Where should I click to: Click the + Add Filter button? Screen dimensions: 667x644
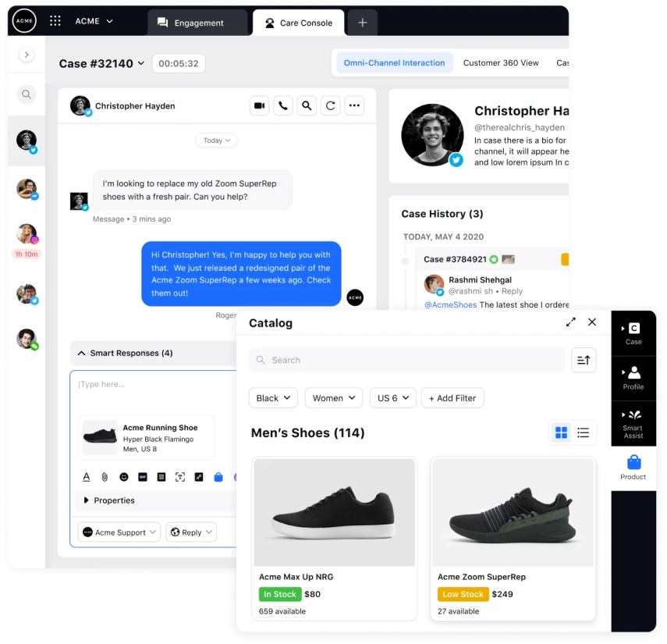452,398
